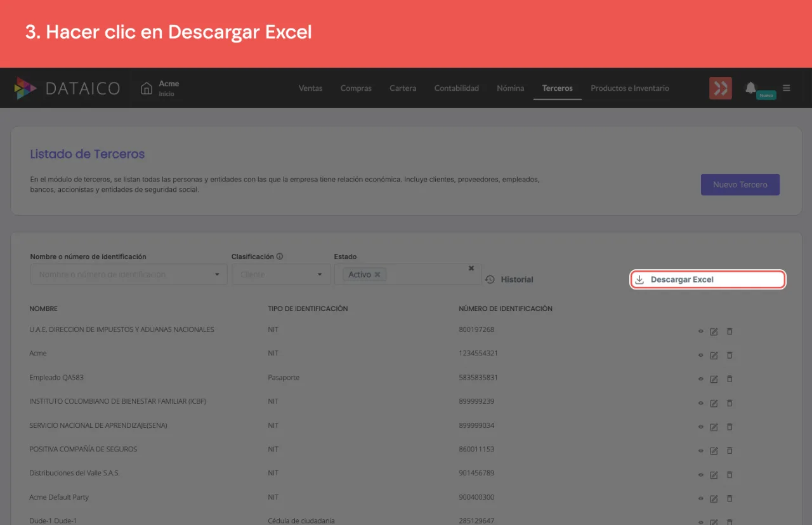Remove the Activo filter tag
This screenshot has width=812, height=525.
point(377,274)
